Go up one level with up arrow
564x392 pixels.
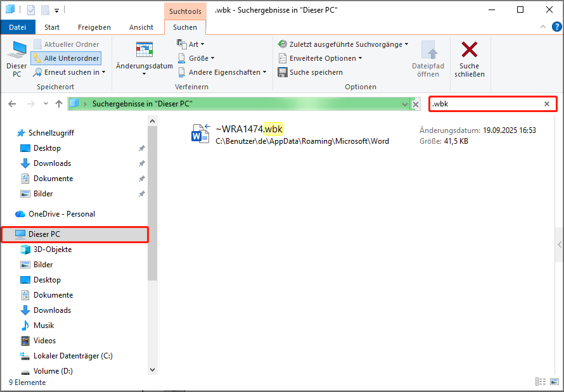(59, 104)
